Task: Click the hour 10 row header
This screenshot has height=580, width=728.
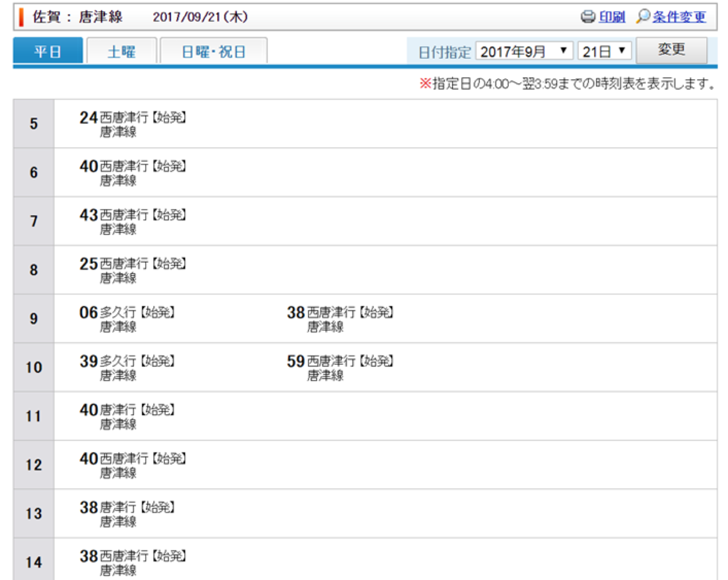Action: 34,367
